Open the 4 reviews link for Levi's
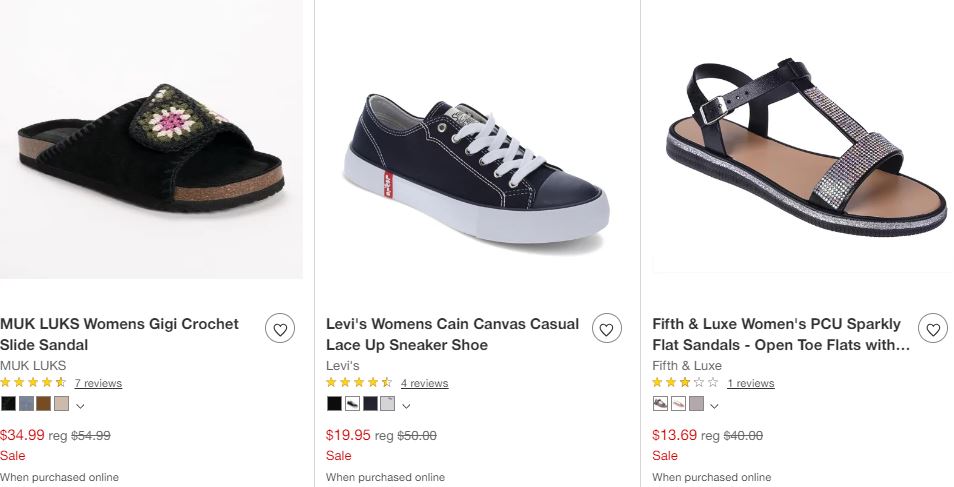Image resolution: width=954 pixels, height=487 pixels. [x=424, y=383]
